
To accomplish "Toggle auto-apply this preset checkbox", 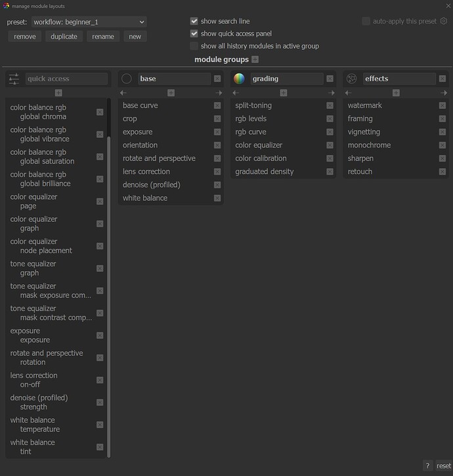I will [x=366, y=21].
